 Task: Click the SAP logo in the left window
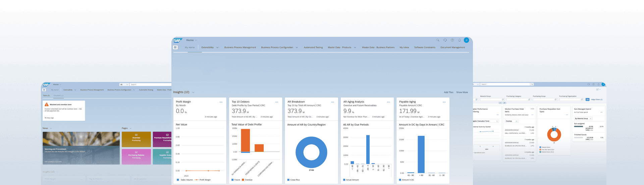click(46, 85)
